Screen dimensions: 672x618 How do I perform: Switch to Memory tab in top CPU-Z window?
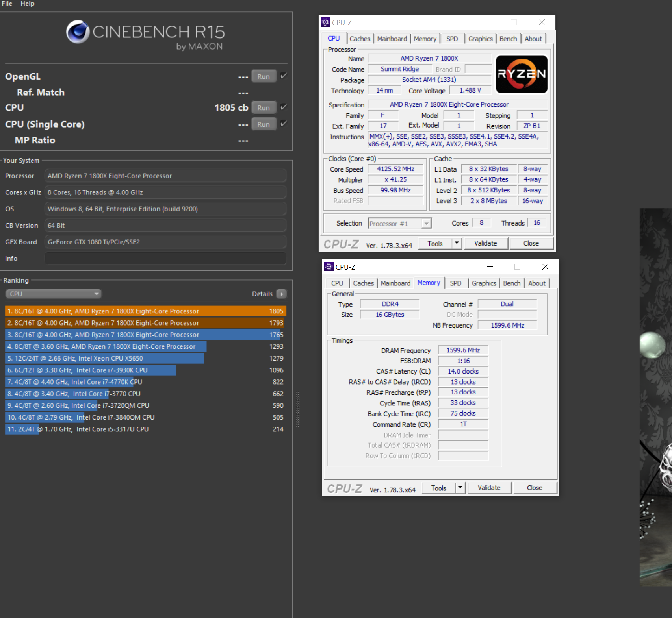pos(425,39)
